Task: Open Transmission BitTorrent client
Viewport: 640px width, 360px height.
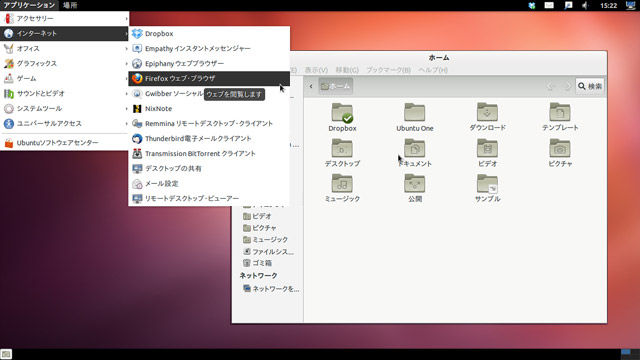Action: click(209, 153)
